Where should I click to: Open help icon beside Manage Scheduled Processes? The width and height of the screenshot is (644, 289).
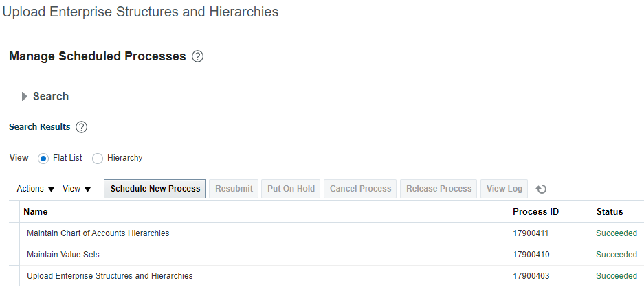[x=197, y=56]
